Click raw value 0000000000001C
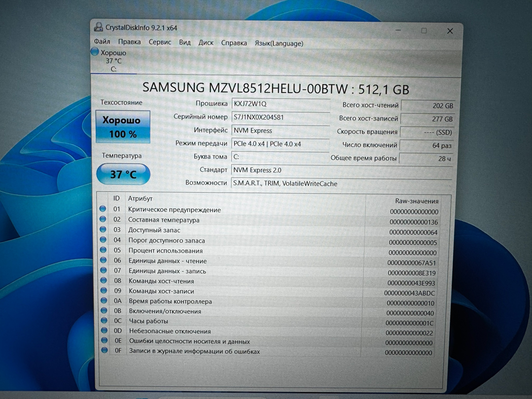Image resolution: width=532 pixels, height=399 pixels. coord(410,323)
